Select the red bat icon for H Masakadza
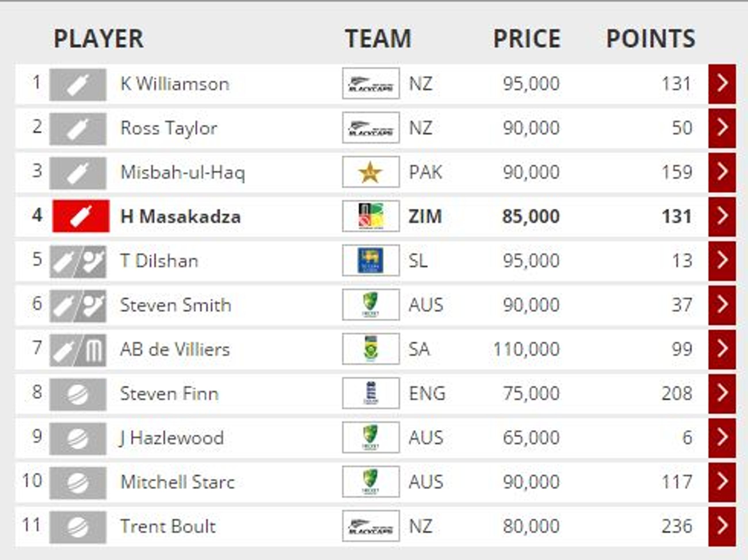 pos(81,216)
